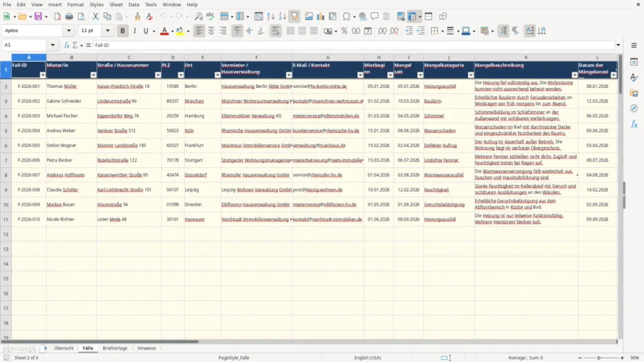Click the Merge and Center Cells icon
The height and width of the screenshot is (362, 644).
point(291,31)
